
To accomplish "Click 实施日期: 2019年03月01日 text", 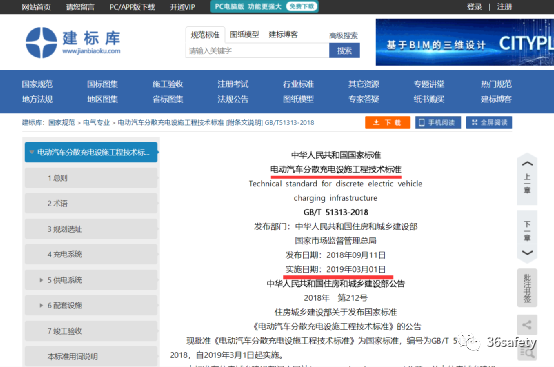I will pyautogui.click(x=335, y=269).
